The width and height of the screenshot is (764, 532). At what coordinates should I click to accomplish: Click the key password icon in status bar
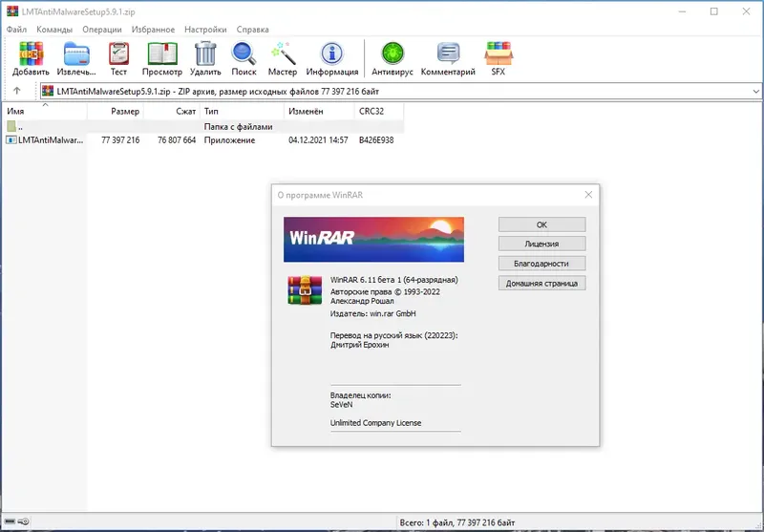[x=24, y=521]
